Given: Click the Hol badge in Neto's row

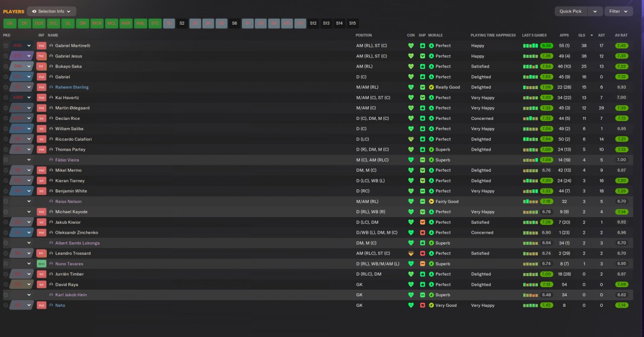Looking at the screenshot, I should 41,305.
